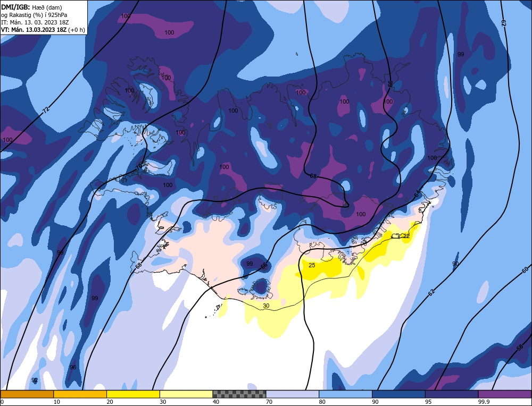The height and width of the screenshot is (406, 532).
Task: Click the 'IT: Mán. 13. 03. 2023 18Z' line
Action: (x=35, y=22)
